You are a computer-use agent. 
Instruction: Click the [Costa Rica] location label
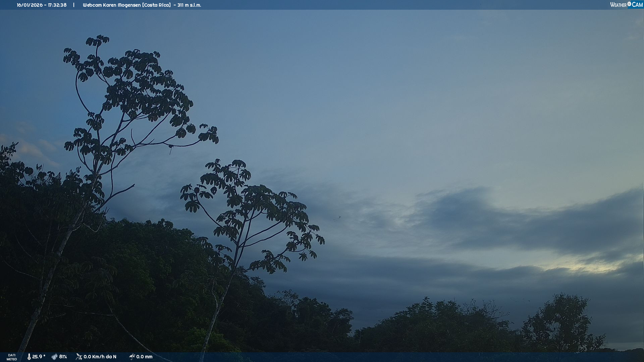tap(156, 5)
